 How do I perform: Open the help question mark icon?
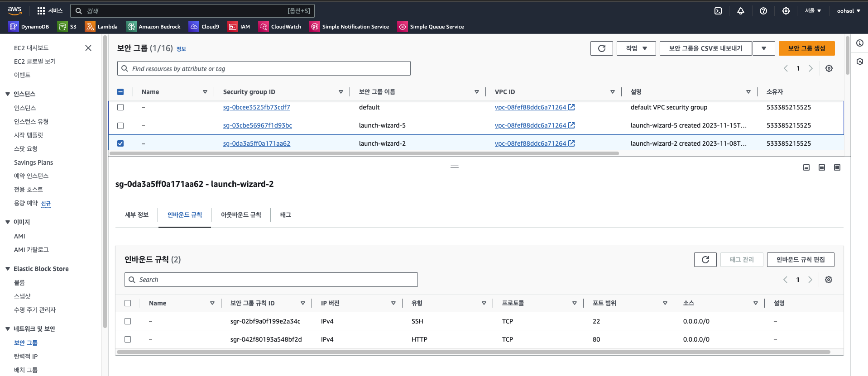[x=763, y=11]
